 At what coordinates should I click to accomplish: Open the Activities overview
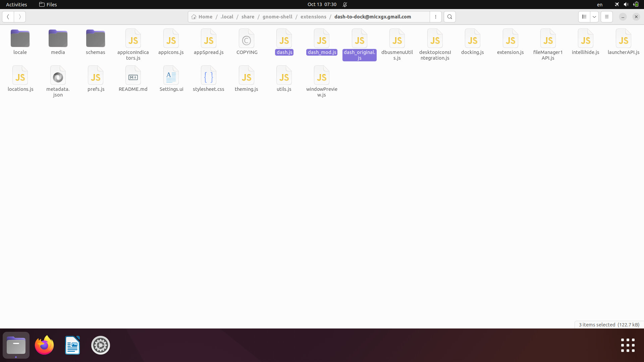16,5
